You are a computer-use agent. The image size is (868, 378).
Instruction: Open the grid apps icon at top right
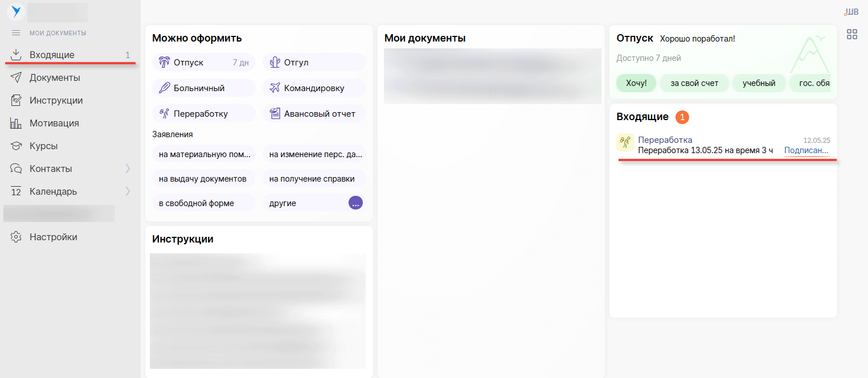[851, 34]
